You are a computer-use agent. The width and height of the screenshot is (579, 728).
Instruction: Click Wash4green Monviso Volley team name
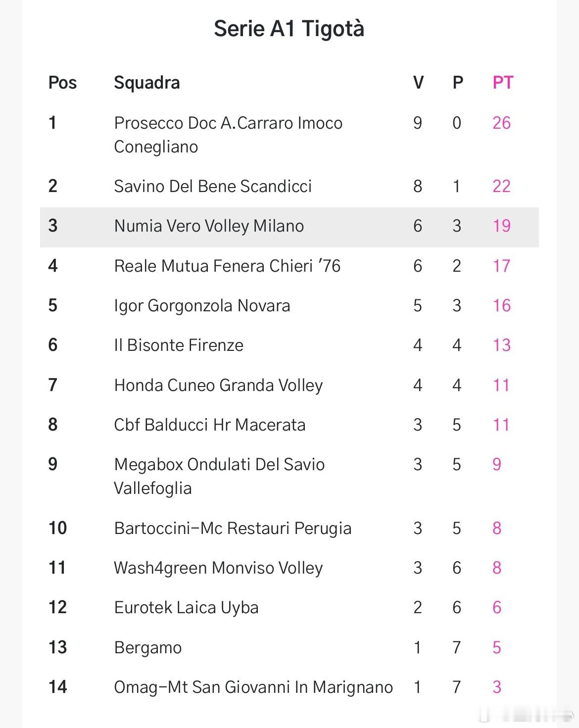pyautogui.click(x=218, y=568)
